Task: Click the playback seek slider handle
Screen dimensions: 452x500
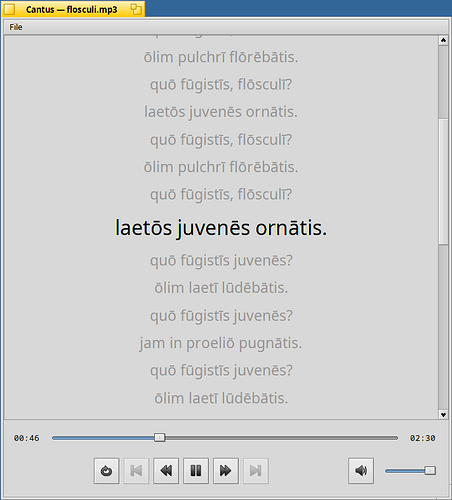Action: (160, 437)
